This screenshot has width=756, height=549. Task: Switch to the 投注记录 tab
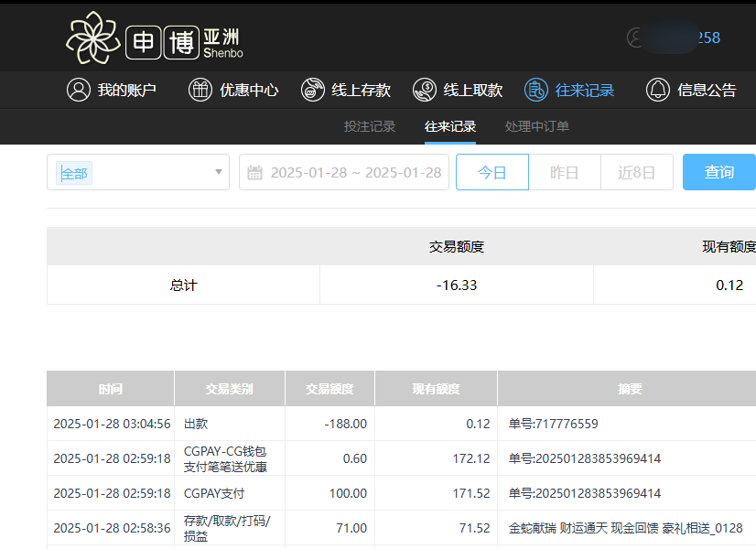[370, 127]
